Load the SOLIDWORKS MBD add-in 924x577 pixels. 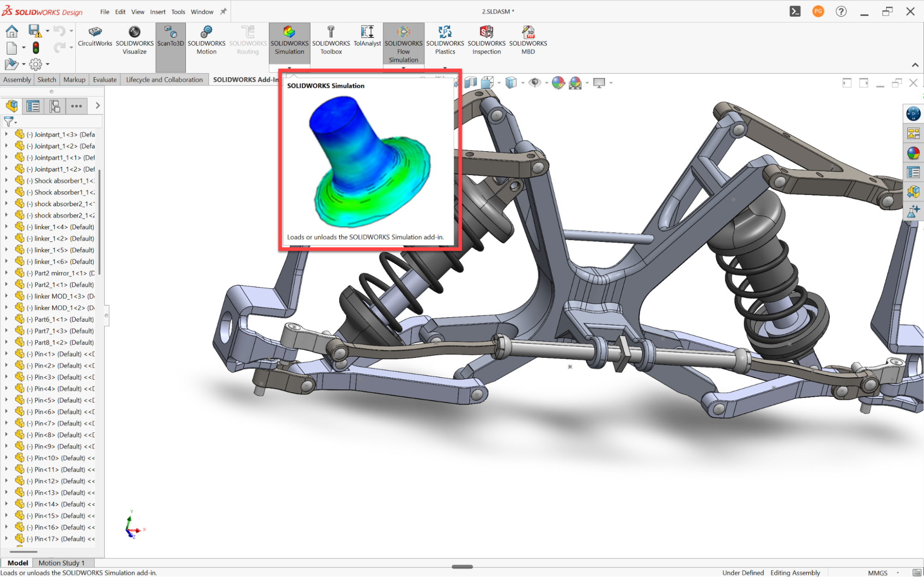pos(528,40)
